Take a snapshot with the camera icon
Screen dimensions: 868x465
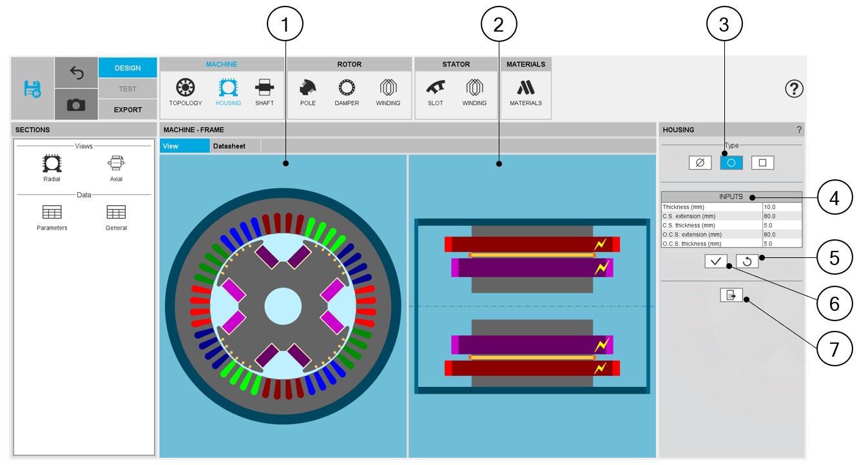tap(76, 105)
